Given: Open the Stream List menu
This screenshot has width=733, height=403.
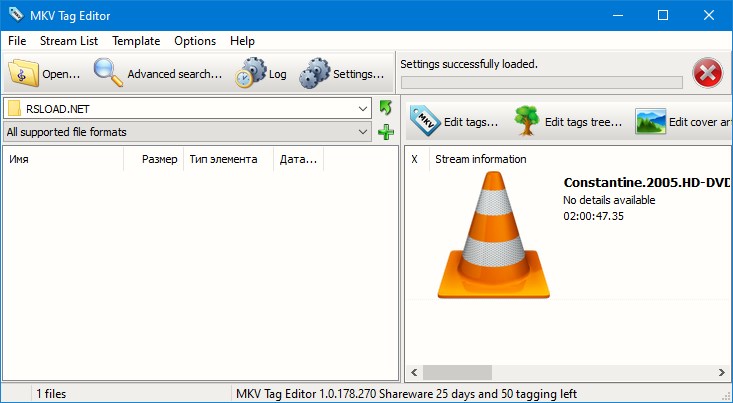Looking at the screenshot, I should (69, 41).
